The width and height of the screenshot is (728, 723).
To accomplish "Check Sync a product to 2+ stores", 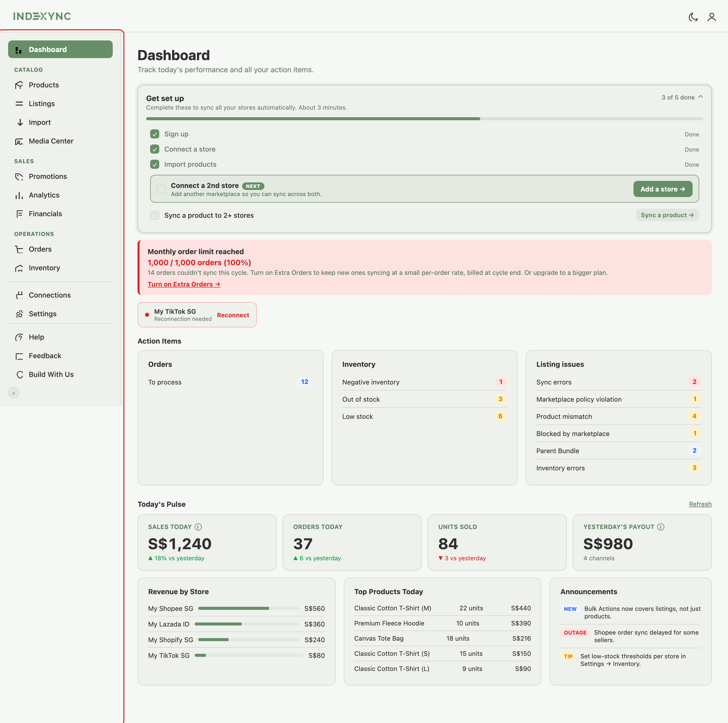I will click(154, 215).
